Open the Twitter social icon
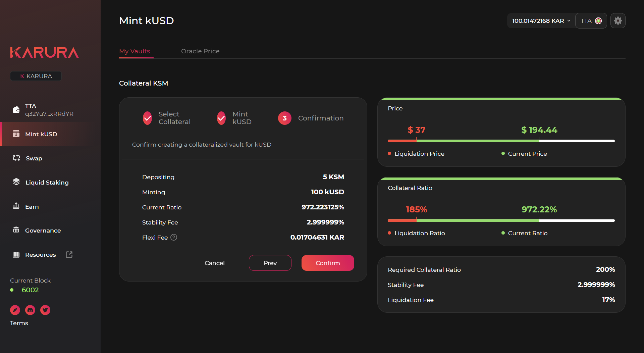644x353 pixels. tap(45, 310)
